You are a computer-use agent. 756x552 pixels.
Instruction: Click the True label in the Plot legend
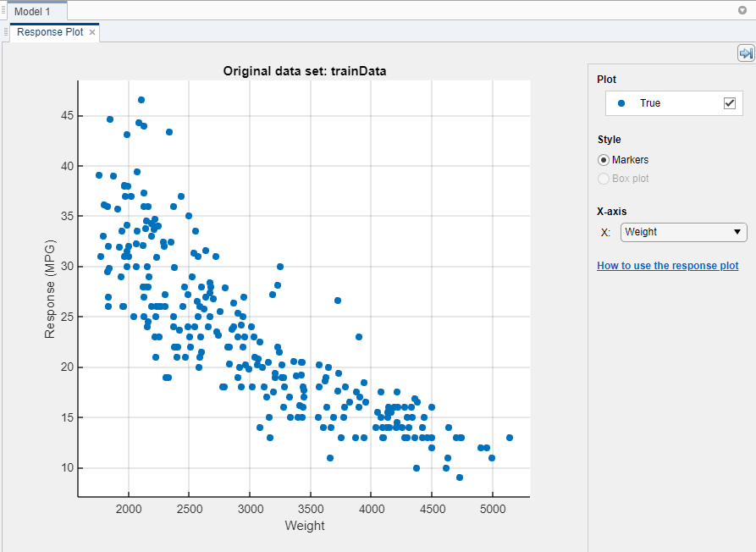[x=650, y=103]
